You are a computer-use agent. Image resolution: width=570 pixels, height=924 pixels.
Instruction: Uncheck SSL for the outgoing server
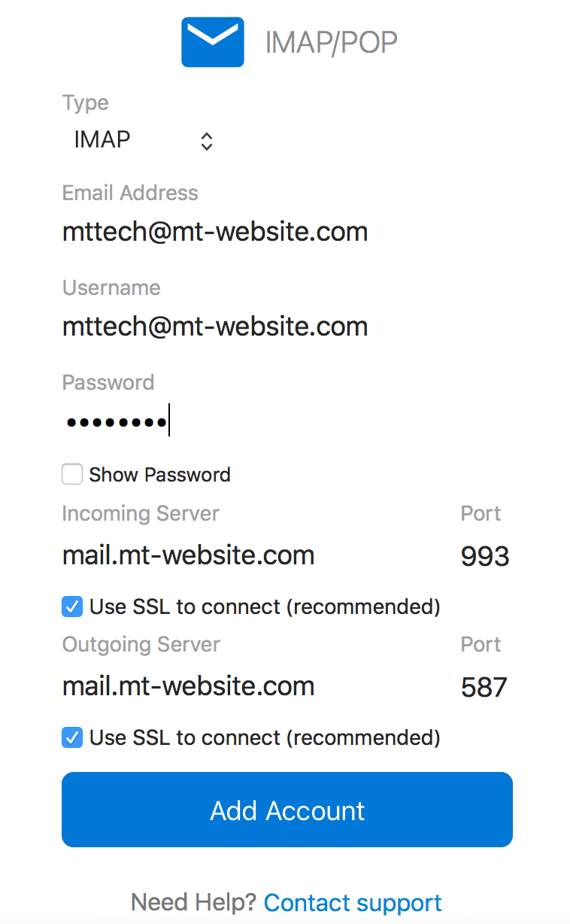(x=72, y=737)
